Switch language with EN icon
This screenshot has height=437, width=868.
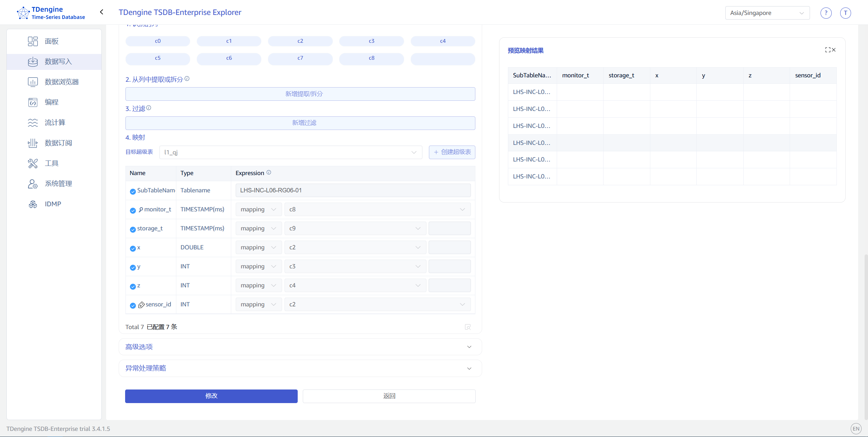(856, 429)
